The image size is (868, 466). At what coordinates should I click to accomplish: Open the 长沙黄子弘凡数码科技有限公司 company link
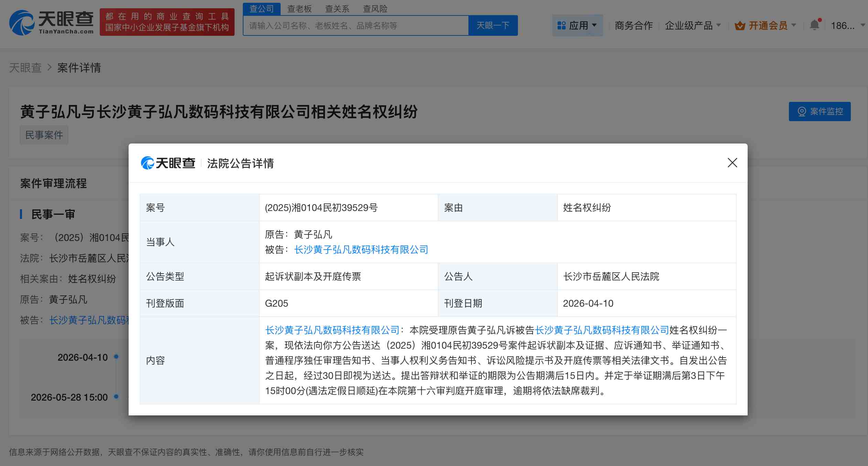[360, 250]
